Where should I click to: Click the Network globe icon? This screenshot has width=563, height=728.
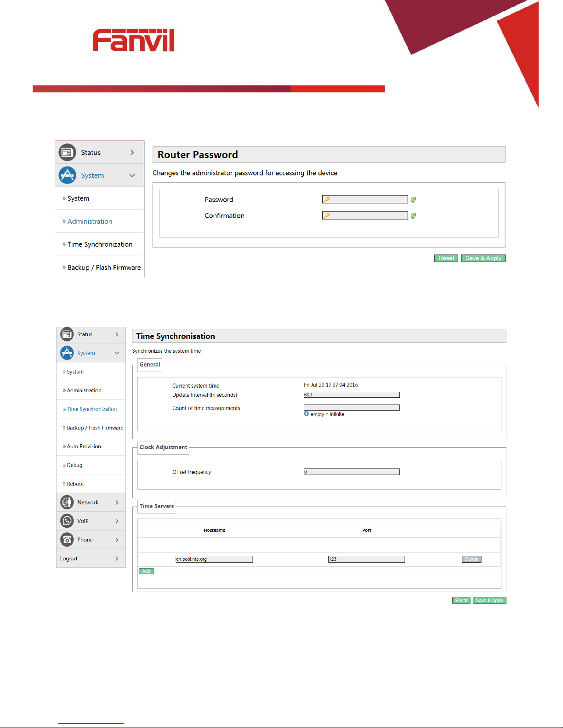click(67, 502)
